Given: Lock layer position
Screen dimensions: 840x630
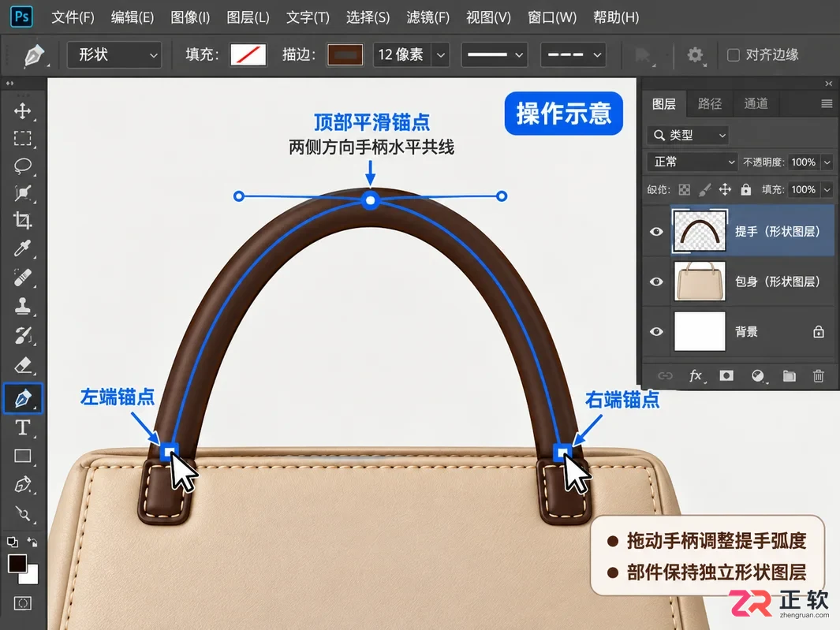Looking at the screenshot, I should pyautogui.click(x=725, y=190).
